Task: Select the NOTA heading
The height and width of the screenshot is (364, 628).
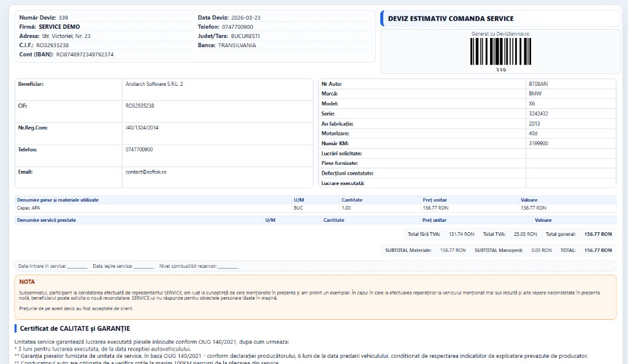Action: (x=27, y=282)
